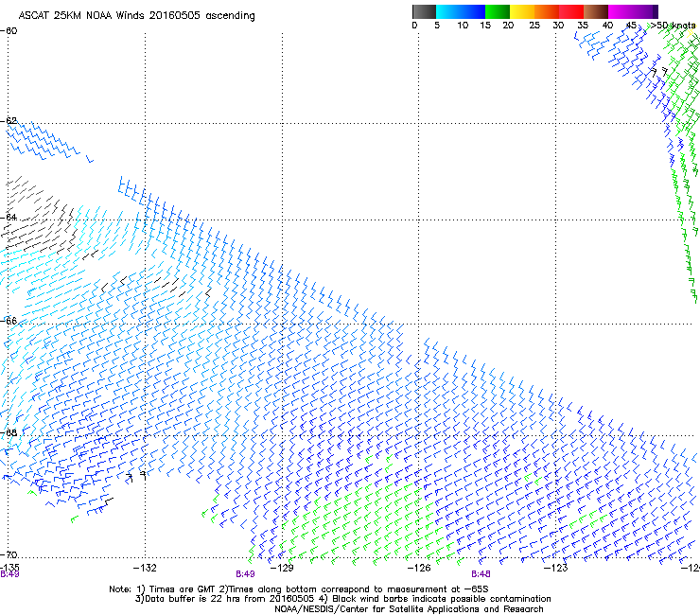Click the -126 longitude axis label
The height and width of the screenshot is (615, 700).
coord(419,568)
